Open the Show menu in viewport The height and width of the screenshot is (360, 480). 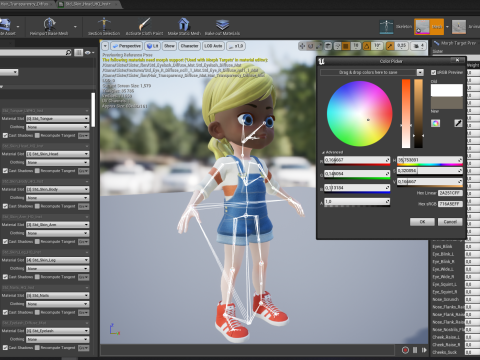[169, 46]
